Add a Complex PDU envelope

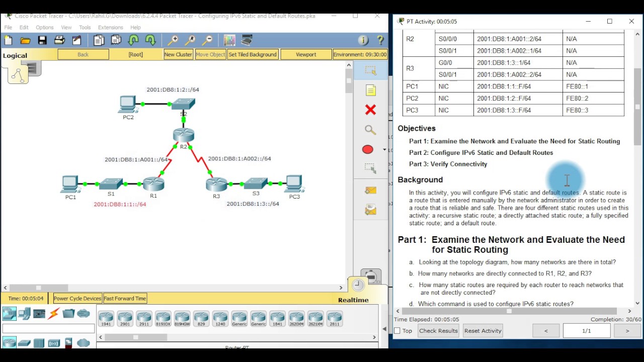(371, 210)
